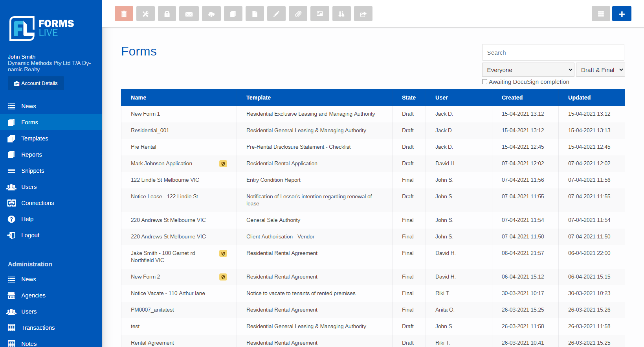Screen dimensions: 644x347
Task: Click the pencil edit icon
Action: (x=277, y=14)
